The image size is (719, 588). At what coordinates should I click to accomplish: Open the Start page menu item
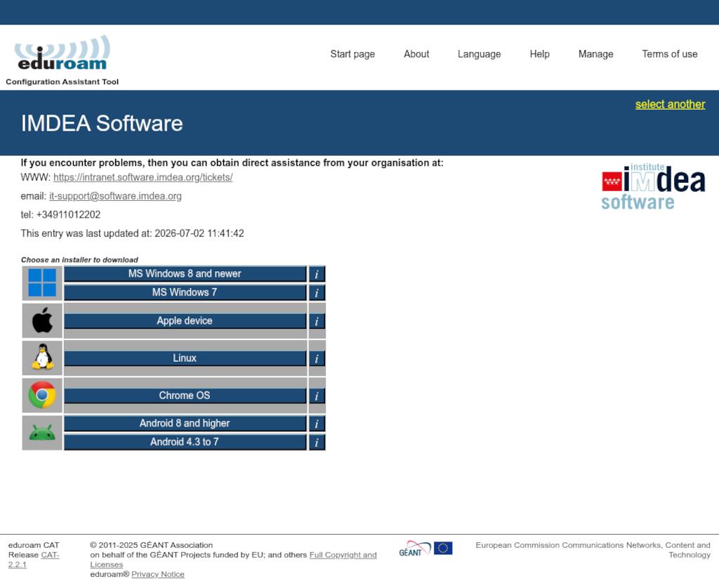click(x=352, y=54)
